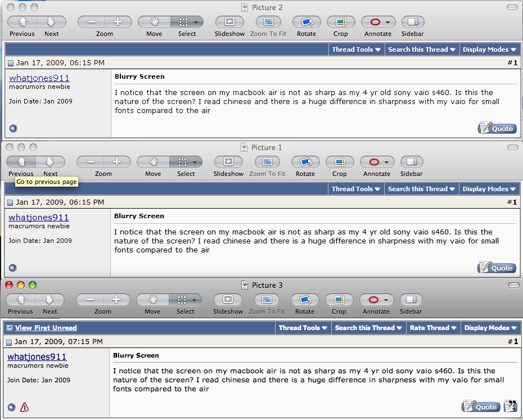
Task: Choose Select tool in Picture 3 window
Action: 182,300
